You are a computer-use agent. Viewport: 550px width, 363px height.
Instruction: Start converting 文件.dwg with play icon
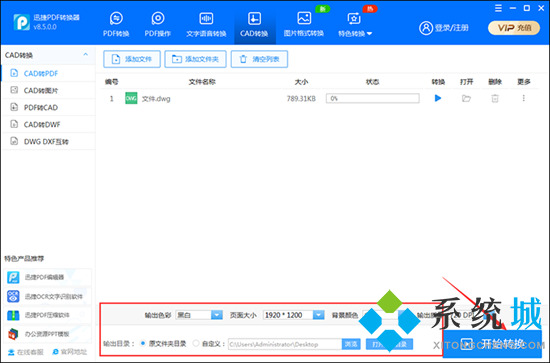coord(438,98)
